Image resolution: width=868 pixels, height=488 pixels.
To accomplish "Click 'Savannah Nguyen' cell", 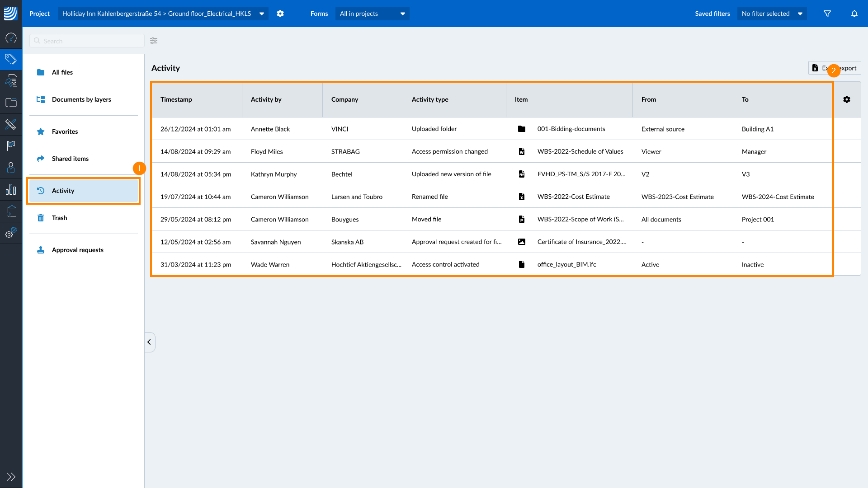I will tap(276, 242).
